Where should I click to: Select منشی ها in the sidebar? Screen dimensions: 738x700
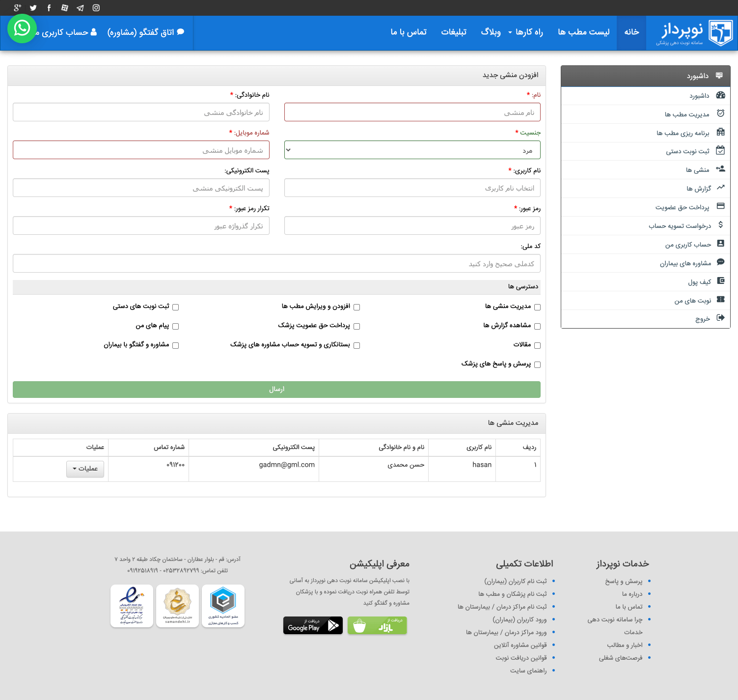tap(697, 170)
